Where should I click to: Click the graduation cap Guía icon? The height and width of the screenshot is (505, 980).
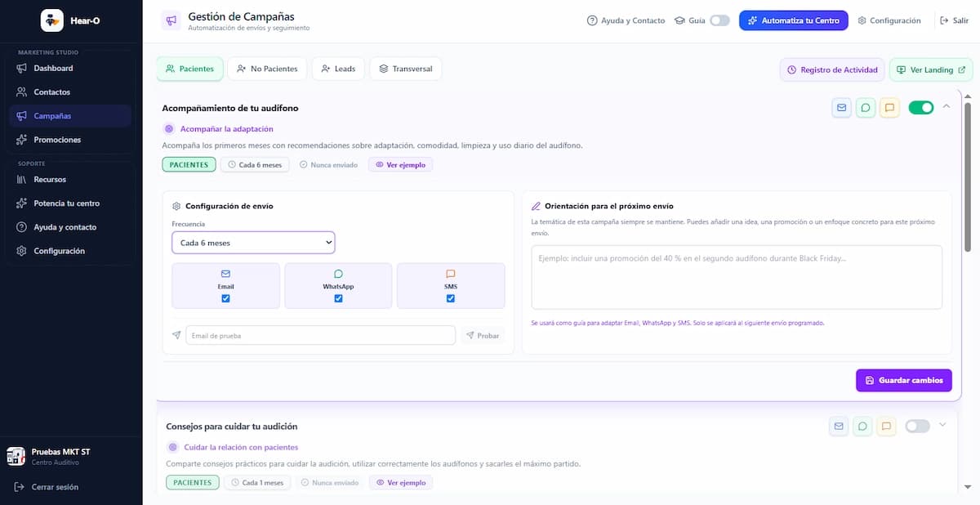click(x=679, y=20)
